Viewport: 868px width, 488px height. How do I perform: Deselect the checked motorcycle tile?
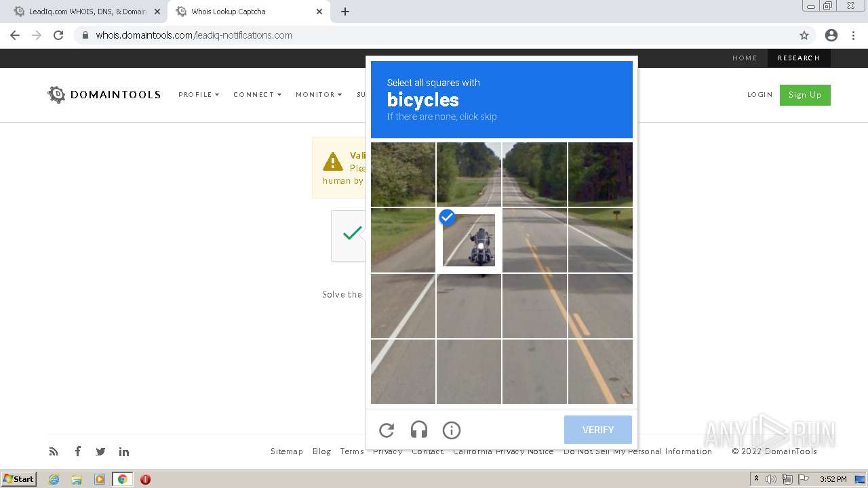click(x=469, y=240)
